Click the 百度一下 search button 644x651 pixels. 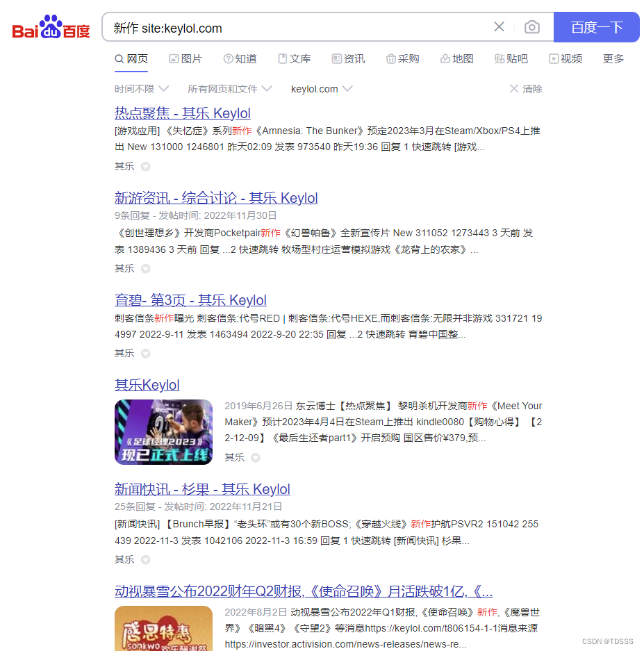coord(597,27)
